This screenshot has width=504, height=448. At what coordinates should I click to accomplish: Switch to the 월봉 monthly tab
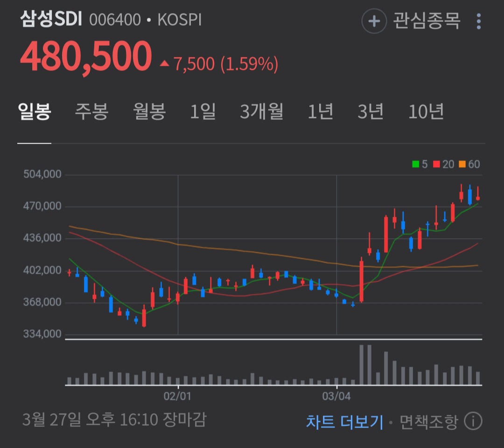coord(149,112)
